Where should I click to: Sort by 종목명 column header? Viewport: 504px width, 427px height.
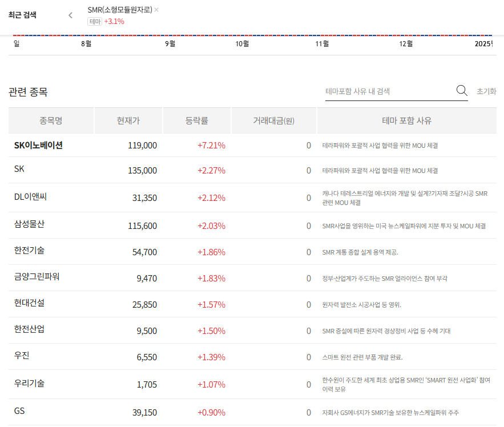coord(51,120)
